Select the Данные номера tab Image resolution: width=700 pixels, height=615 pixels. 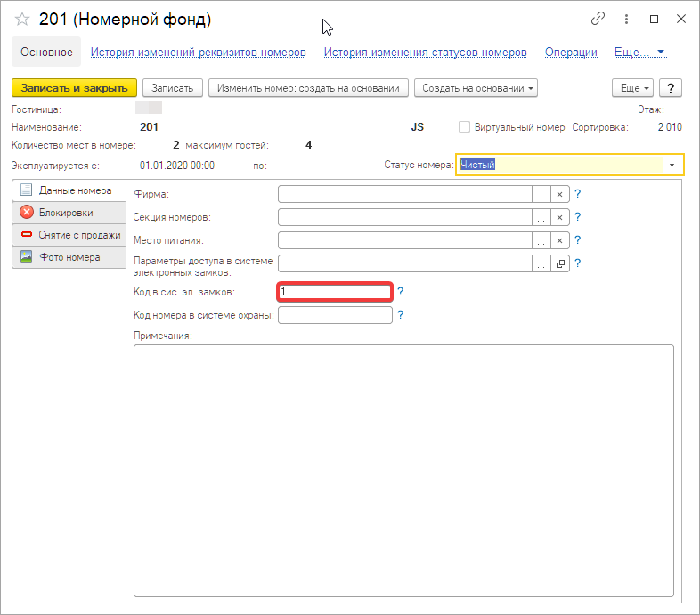69,190
